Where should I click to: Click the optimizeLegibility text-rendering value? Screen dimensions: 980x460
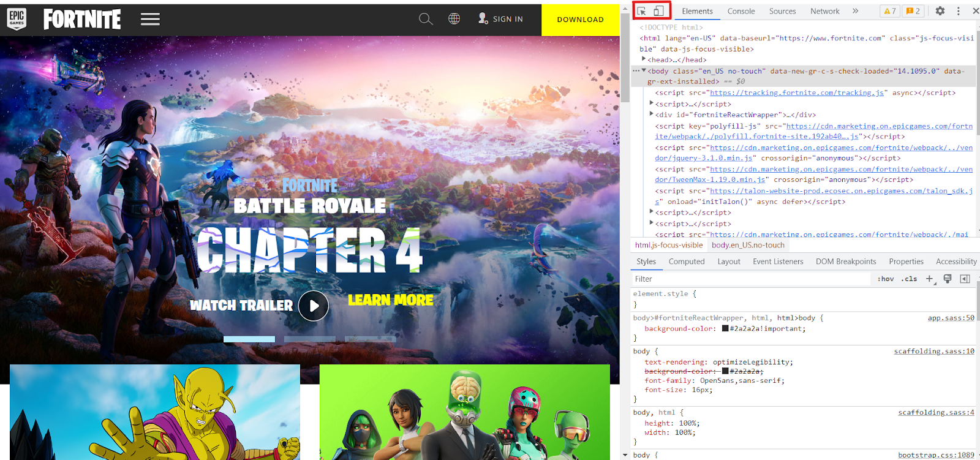752,362
